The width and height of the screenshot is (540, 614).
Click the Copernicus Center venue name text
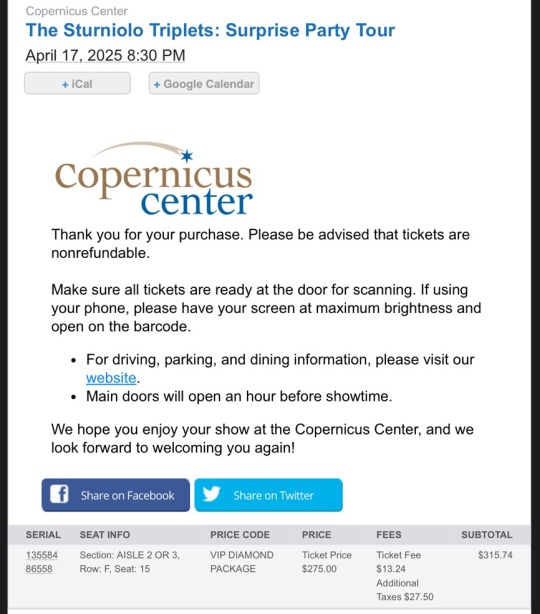[76, 11]
